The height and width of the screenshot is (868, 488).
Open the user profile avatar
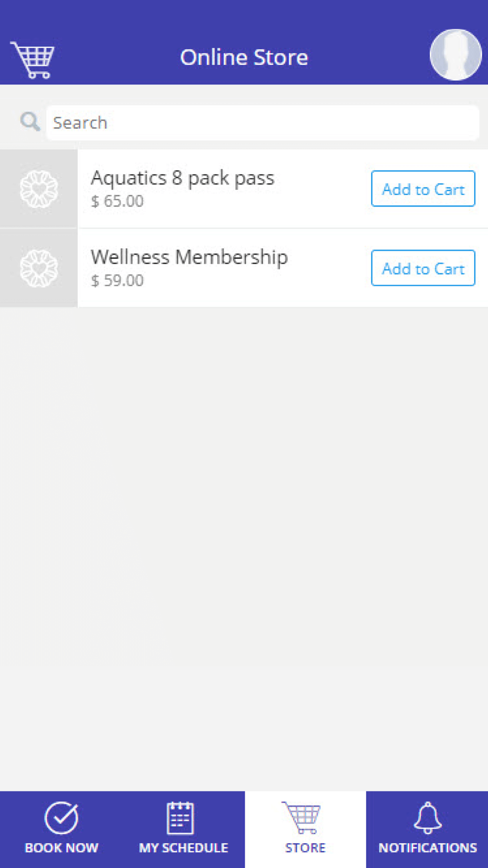coord(456,55)
